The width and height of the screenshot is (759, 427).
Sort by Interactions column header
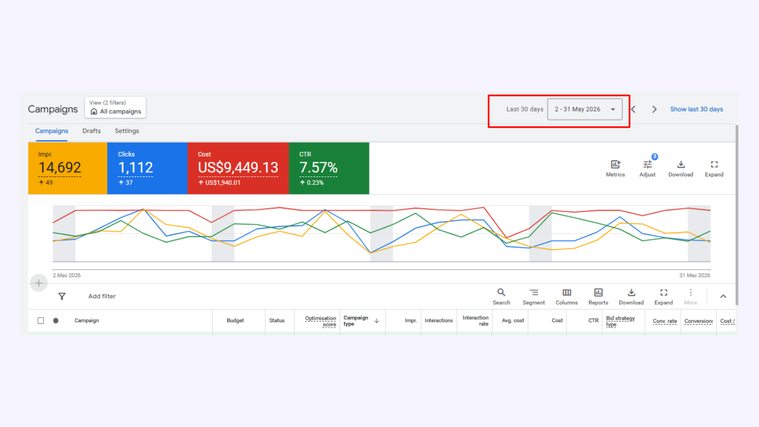point(439,320)
